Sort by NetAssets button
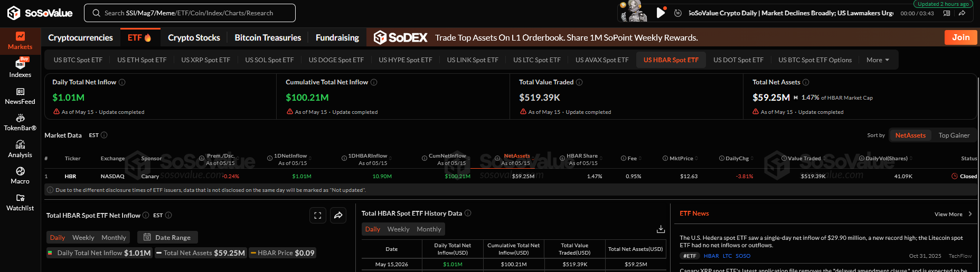The height and width of the screenshot is (272, 980). [x=910, y=135]
